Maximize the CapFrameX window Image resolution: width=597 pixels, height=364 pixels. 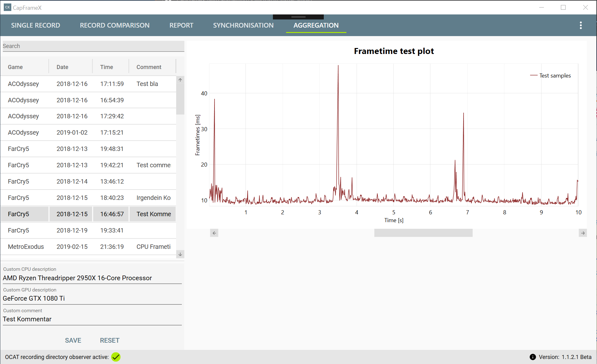pos(563,7)
